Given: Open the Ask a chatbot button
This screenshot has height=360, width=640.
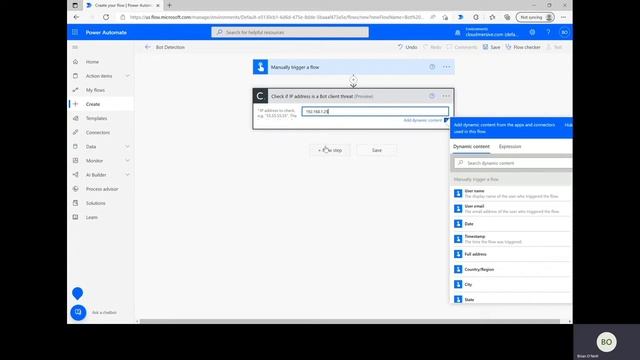Looking at the screenshot, I should [x=78, y=313].
